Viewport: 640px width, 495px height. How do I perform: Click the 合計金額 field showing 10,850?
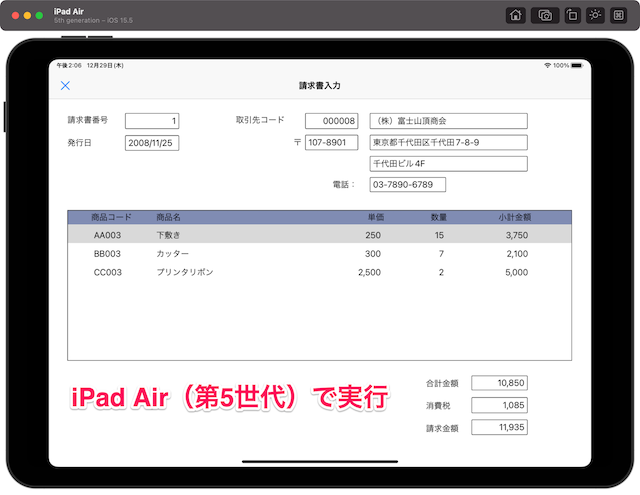[x=498, y=383]
